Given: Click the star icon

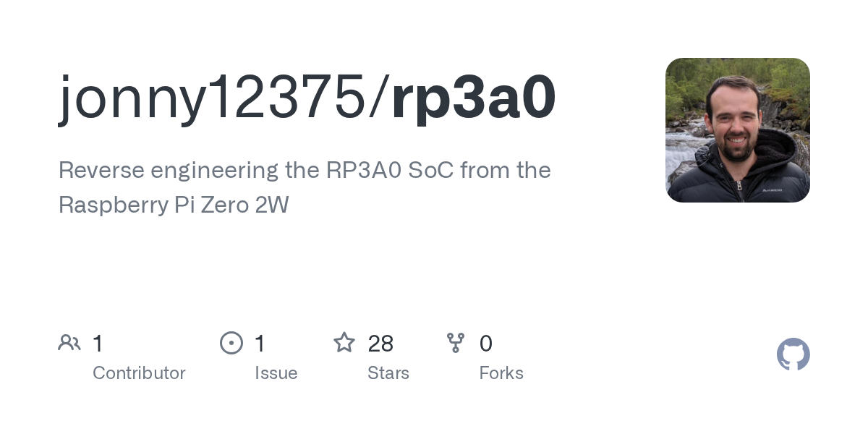Looking at the screenshot, I should point(344,342).
